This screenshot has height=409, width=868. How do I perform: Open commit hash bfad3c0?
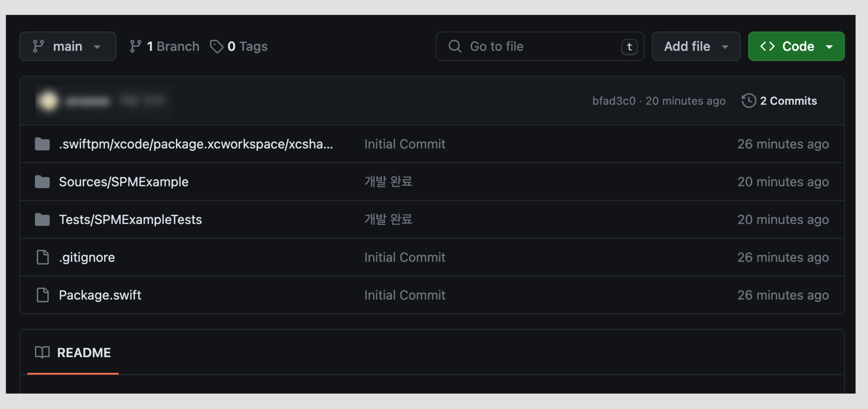[614, 101]
